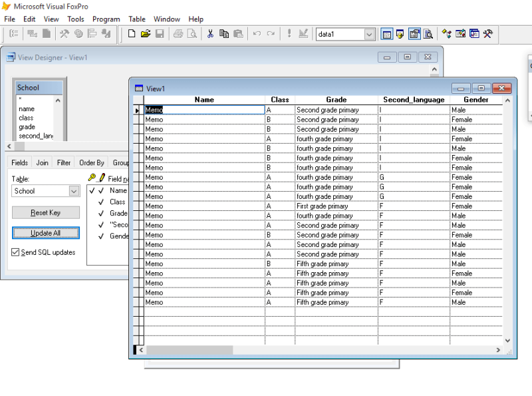Click the Print toolbar icon
This screenshot has height=396, width=532.
click(x=178, y=34)
